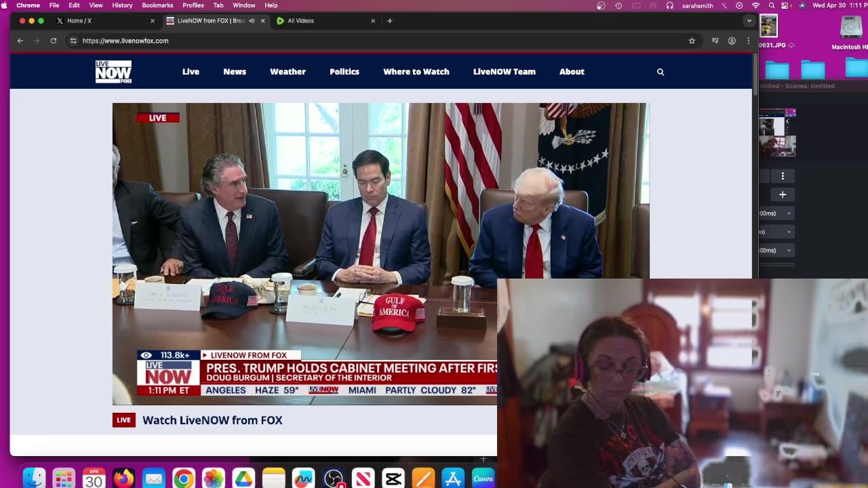868x488 pixels.
Task: Switch to the All Videos tab
Action: [x=325, y=21]
